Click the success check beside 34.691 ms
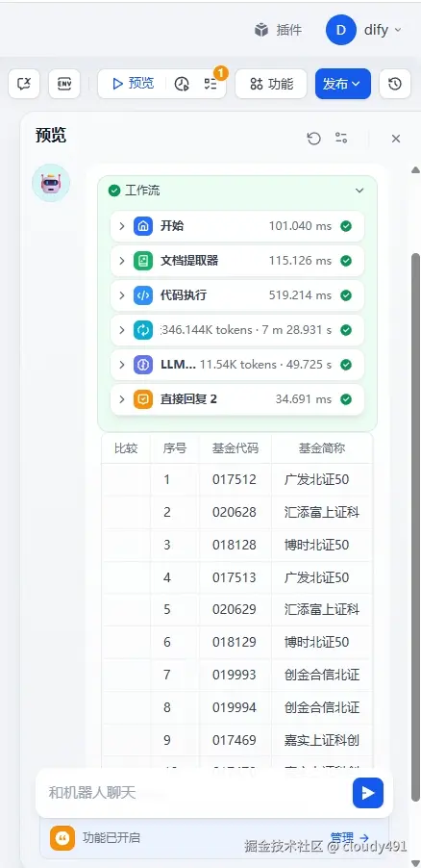 coord(346,399)
